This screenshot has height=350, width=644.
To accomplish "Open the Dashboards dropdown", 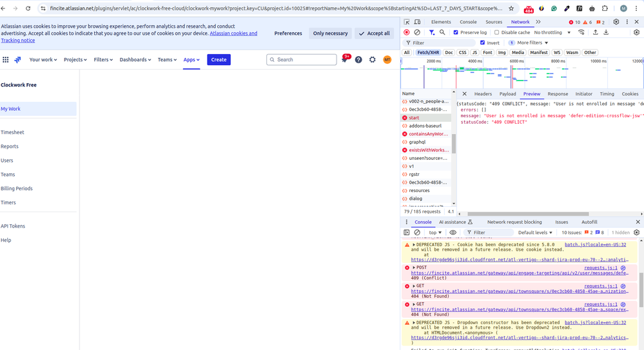I will pyautogui.click(x=135, y=59).
